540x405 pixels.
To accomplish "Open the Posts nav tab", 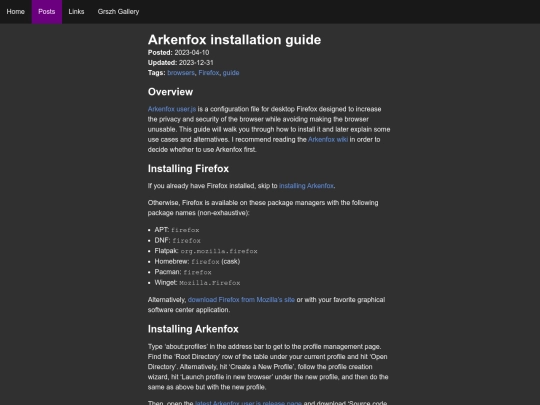I will tap(47, 12).
